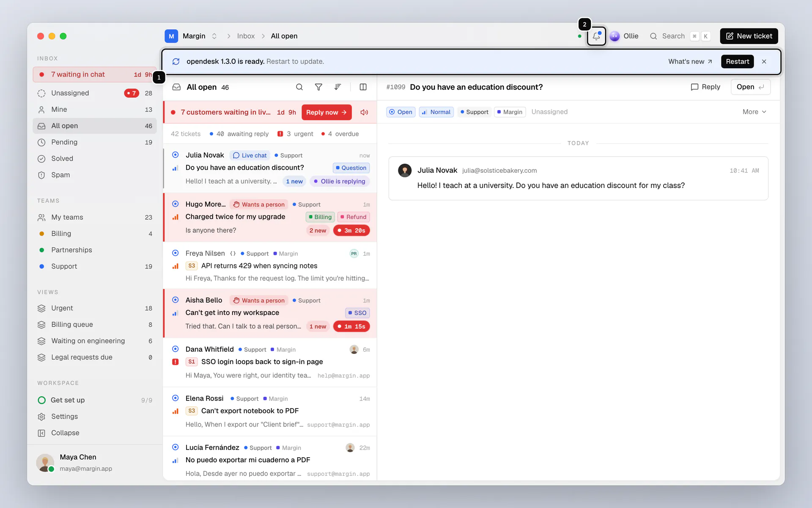Toggle the split-pane layout icon
The height and width of the screenshot is (508, 812).
[363, 87]
